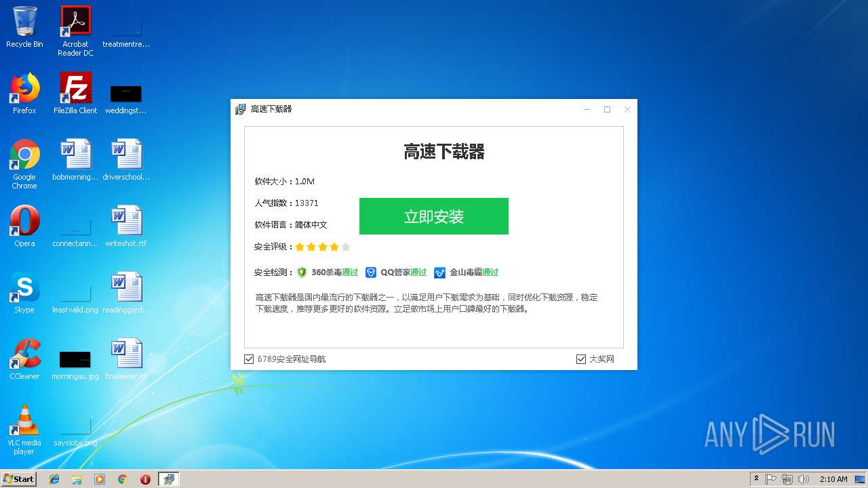Minimize the 高速下载器 window

587,109
